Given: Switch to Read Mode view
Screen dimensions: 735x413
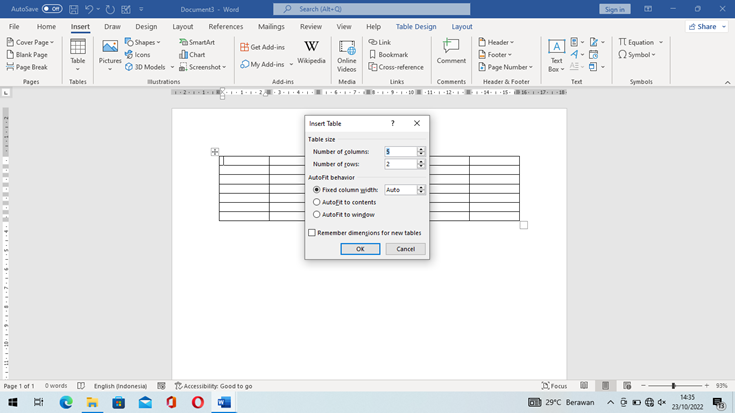Looking at the screenshot, I should click(584, 386).
